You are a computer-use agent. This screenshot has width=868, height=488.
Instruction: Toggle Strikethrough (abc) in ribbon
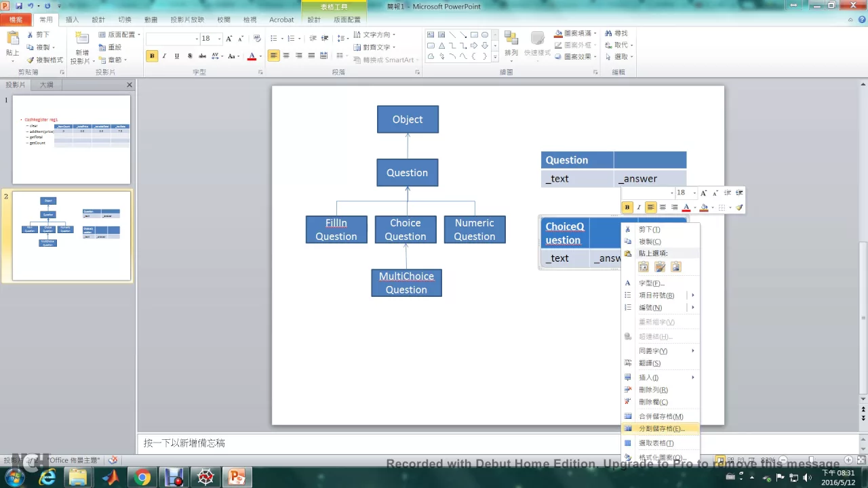pyautogui.click(x=203, y=56)
